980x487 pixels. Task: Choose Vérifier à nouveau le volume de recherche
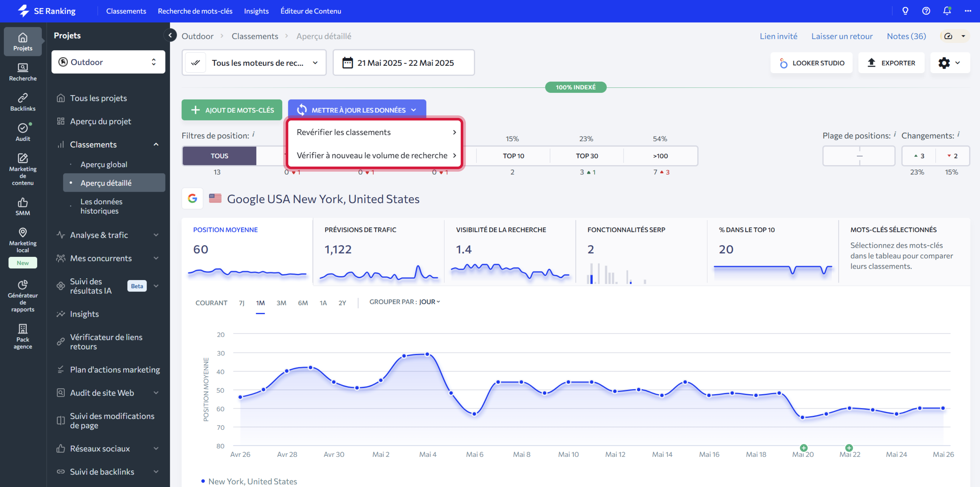pos(375,155)
